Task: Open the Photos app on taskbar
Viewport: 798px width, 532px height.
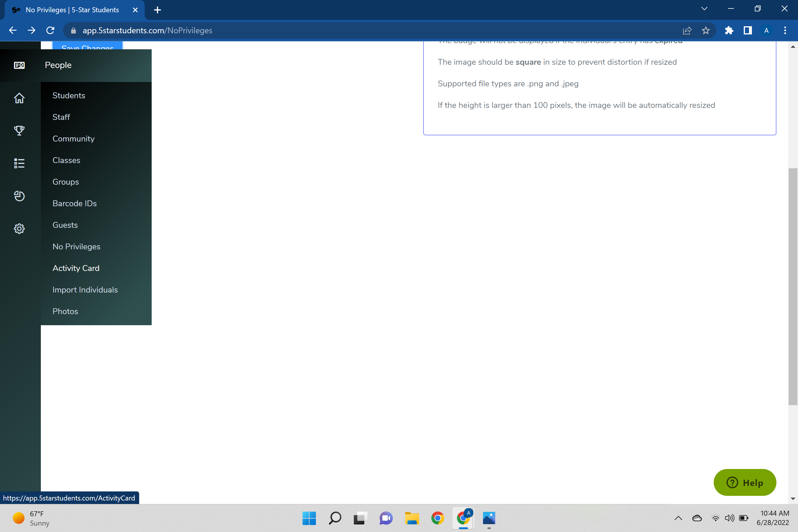Action: click(489, 518)
